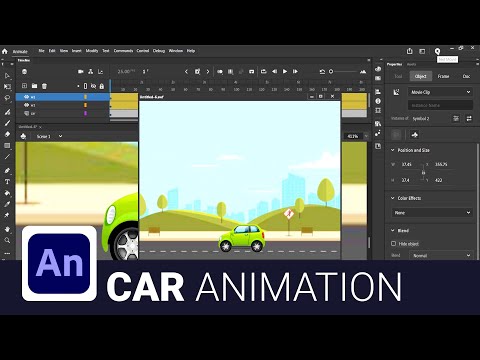Select the Hand tool
The width and height of the screenshot is (480, 360).
pos(7,229)
